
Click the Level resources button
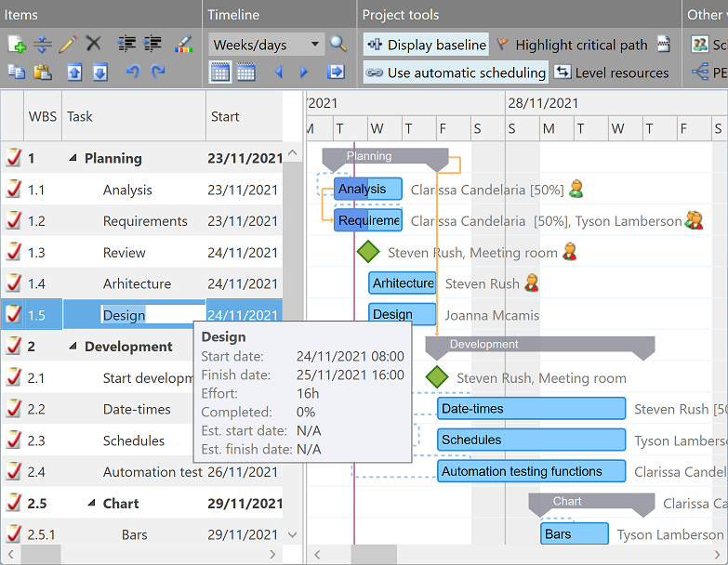612,72
